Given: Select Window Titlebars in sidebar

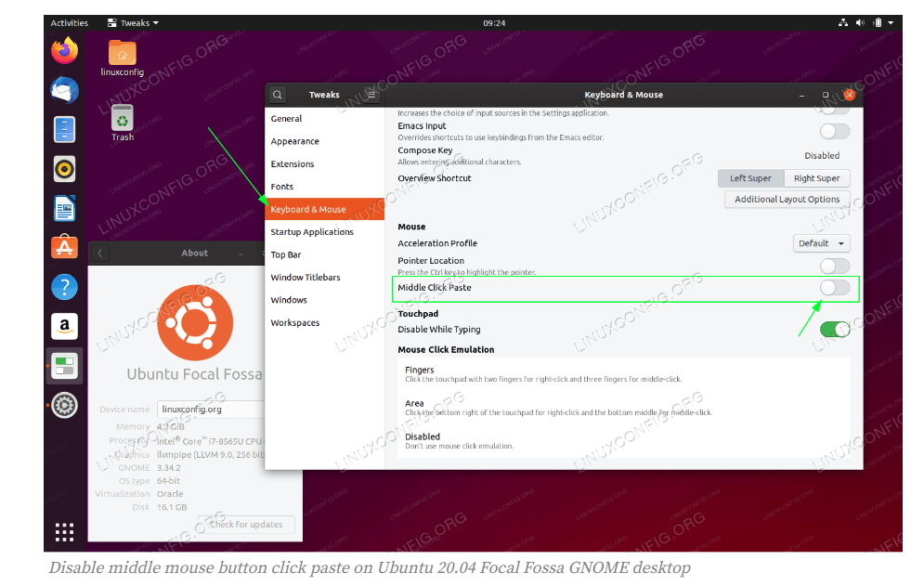Looking at the screenshot, I should tap(325, 277).
